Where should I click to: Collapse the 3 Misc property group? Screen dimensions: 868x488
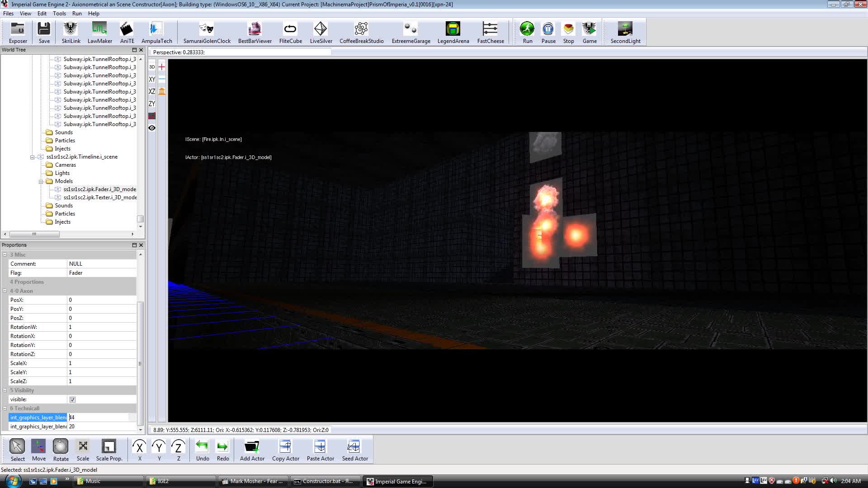[x=5, y=255]
